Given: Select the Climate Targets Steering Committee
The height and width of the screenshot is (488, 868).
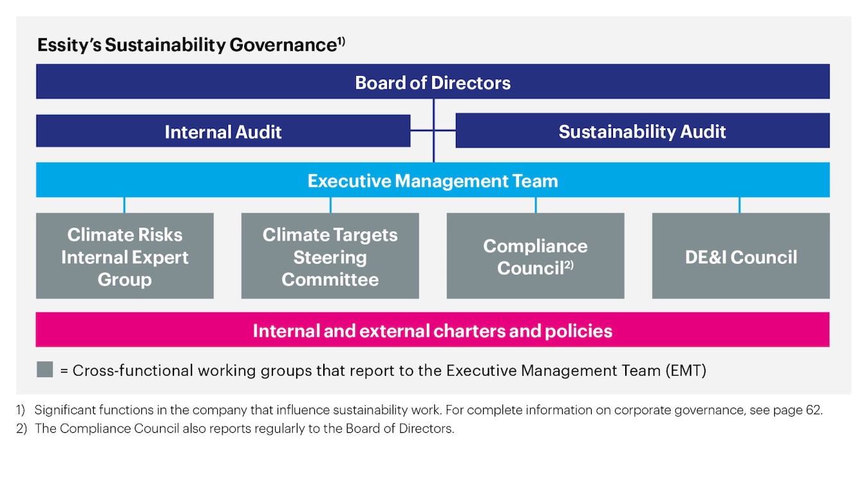Looking at the screenshot, I should pyautogui.click(x=330, y=256).
